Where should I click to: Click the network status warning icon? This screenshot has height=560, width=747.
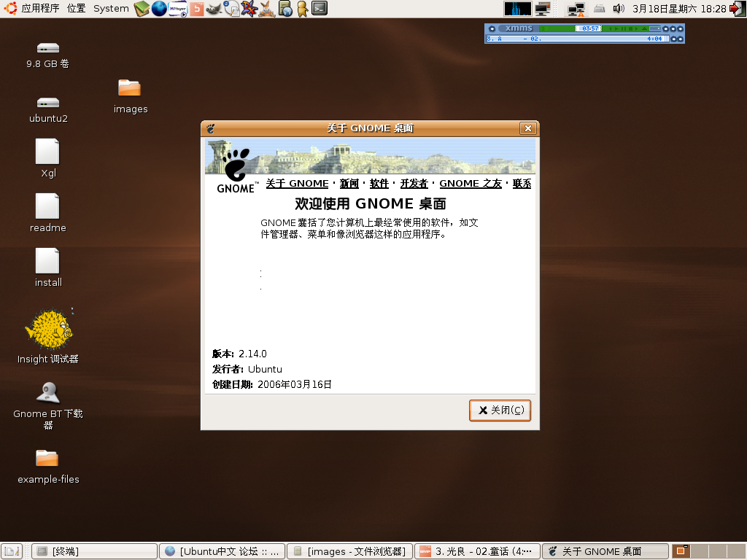tap(576, 9)
